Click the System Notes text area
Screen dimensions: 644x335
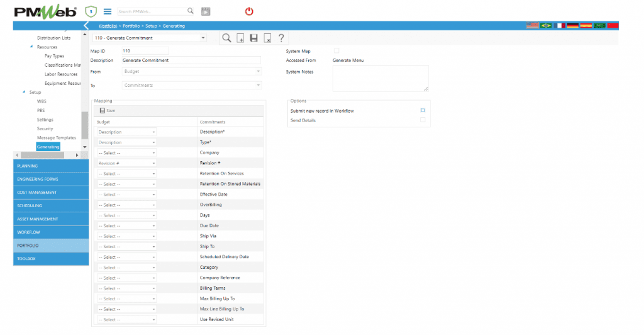click(380, 78)
